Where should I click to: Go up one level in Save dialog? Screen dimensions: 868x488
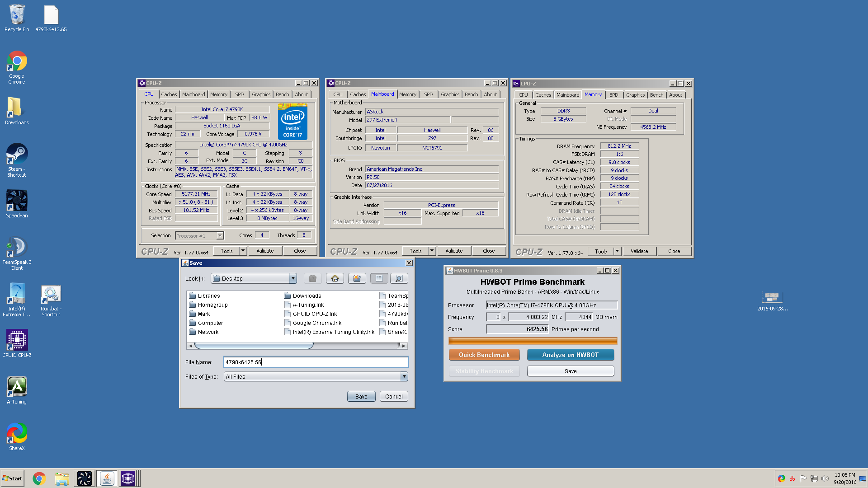tap(312, 278)
